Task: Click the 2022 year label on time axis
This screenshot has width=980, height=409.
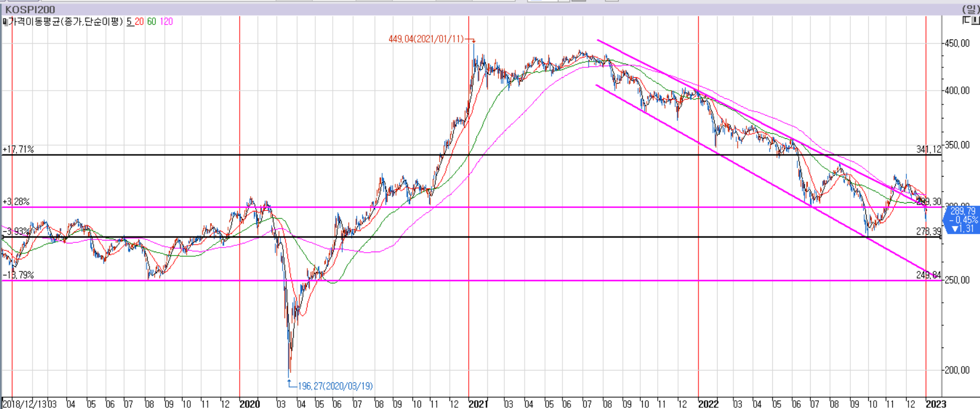Action: (x=708, y=404)
